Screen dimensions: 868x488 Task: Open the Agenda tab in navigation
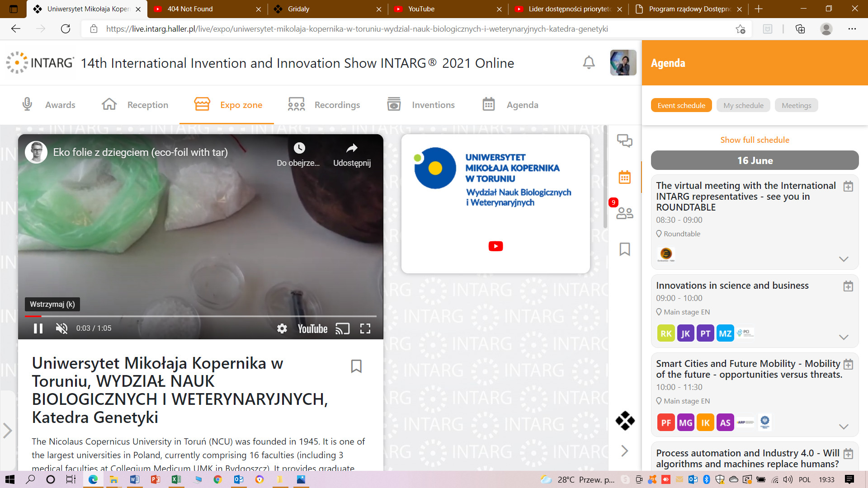point(510,105)
